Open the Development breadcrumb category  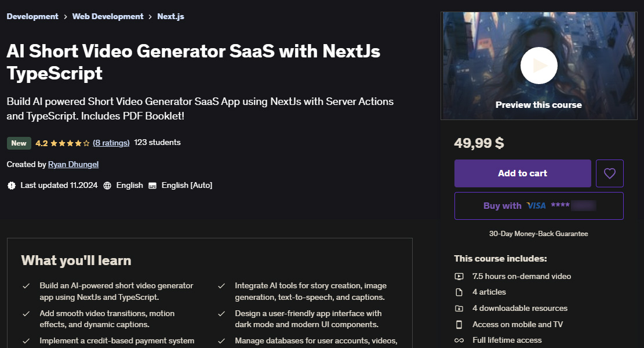pyautogui.click(x=32, y=16)
